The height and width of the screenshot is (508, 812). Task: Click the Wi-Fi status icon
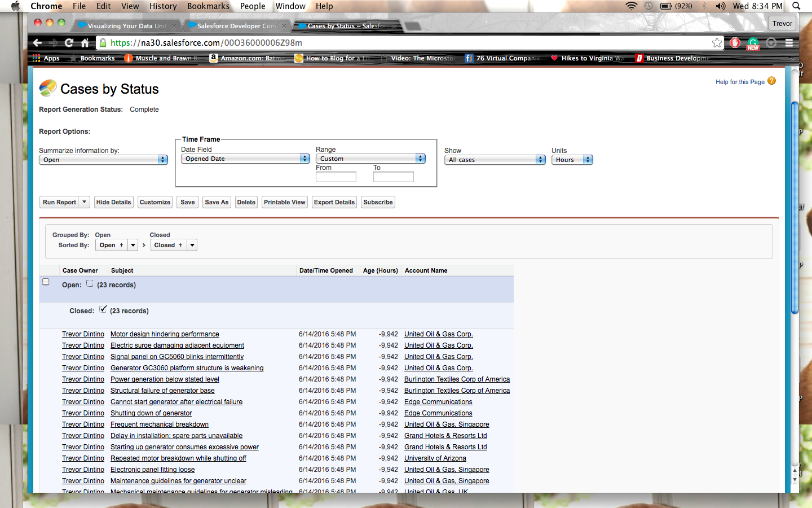(x=632, y=6)
